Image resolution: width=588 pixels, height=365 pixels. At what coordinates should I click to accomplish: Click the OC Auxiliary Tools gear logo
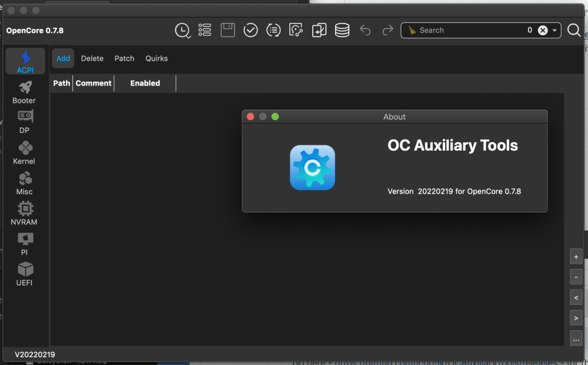click(312, 167)
